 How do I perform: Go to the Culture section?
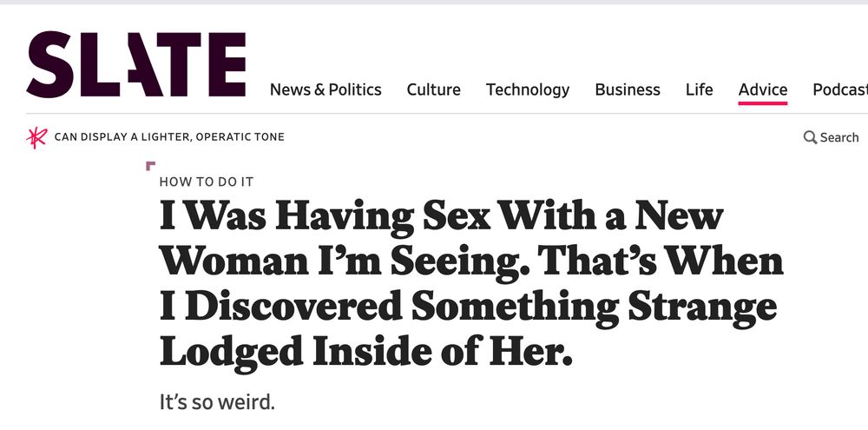pos(433,89)
